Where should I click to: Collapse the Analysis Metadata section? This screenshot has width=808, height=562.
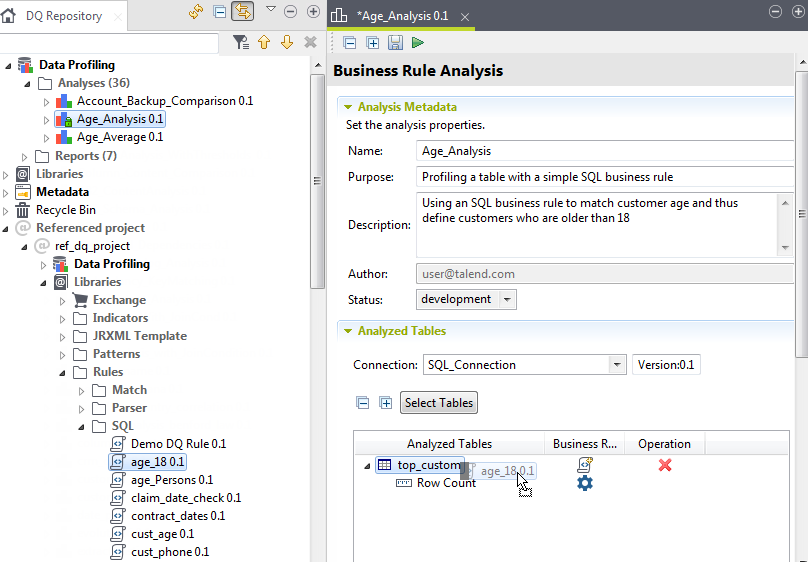coord(348,107)
